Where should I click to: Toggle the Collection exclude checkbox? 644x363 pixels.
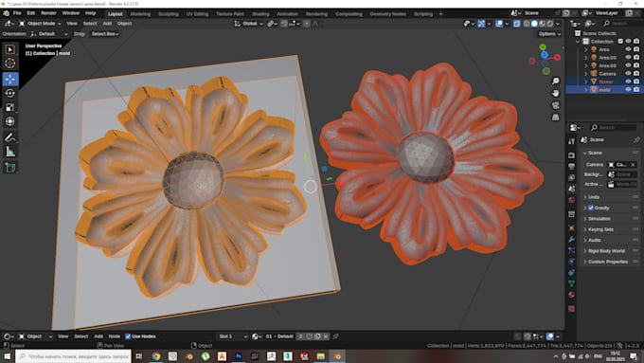[x=620, y=42]
